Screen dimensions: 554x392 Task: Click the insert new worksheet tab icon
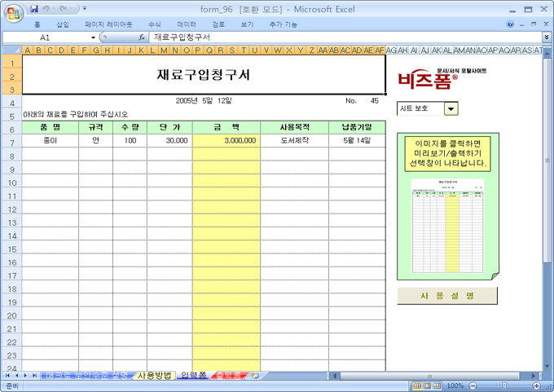254,376
